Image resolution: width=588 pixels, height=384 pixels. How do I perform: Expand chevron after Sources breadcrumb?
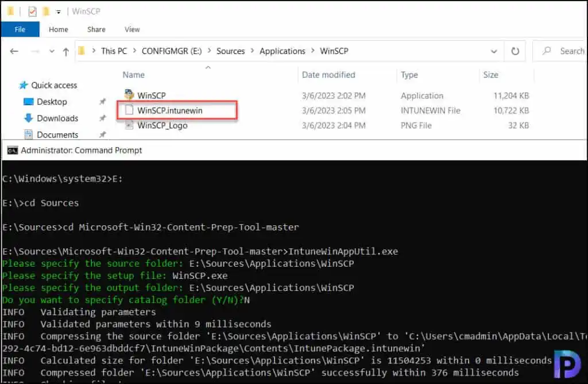pyautogui.click(x=252, y=51)
